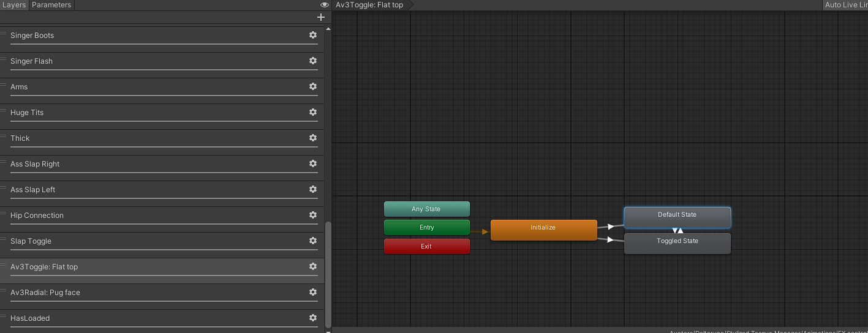Select the Default State node
Screen dimensions: 868x333
point(677,217)
